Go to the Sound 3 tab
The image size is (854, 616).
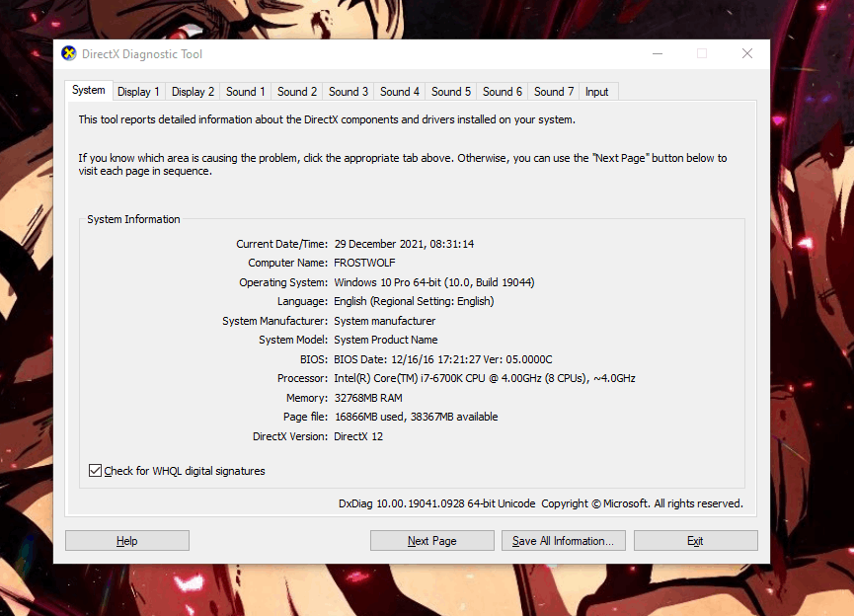point(349,92)
